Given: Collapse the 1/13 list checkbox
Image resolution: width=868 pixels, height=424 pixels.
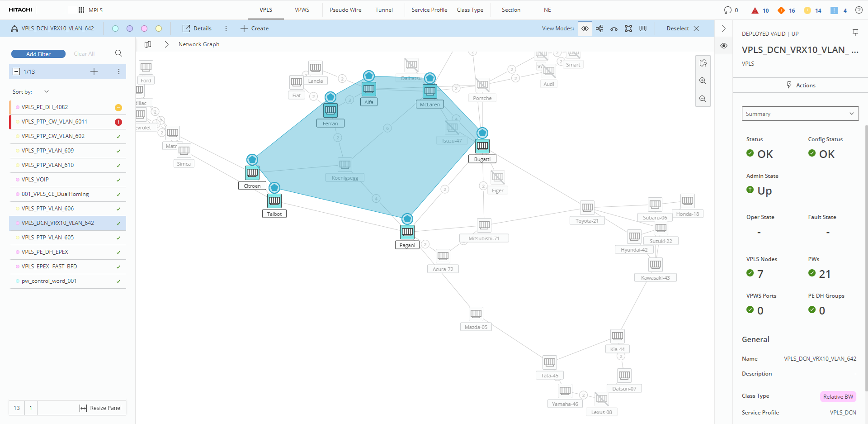Looking at the screenshot, I should coord(16,71).
